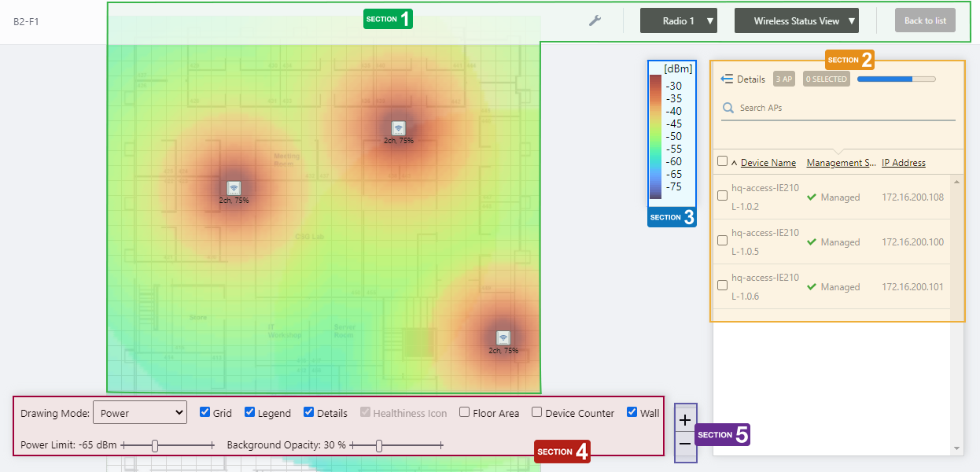The image size is (980, 472).
Task: Open the Radio 1 dropdown
Action: [679, 21]
